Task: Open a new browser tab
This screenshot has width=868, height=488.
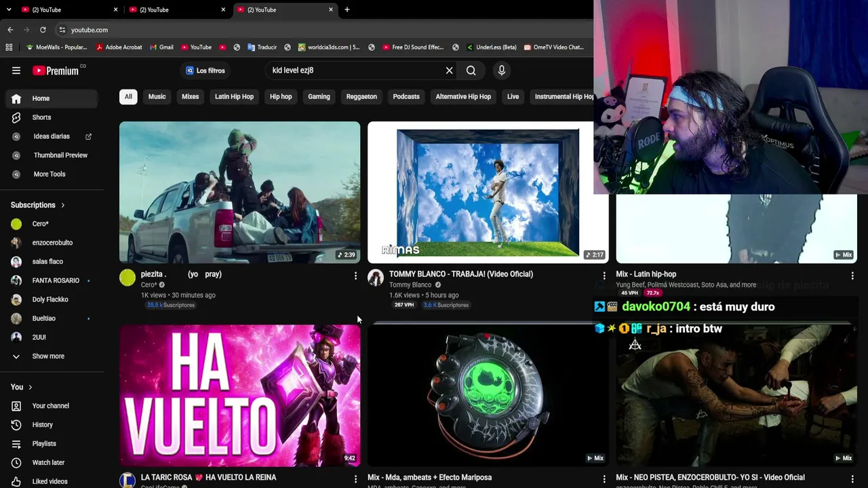Action: click(347, 9)
